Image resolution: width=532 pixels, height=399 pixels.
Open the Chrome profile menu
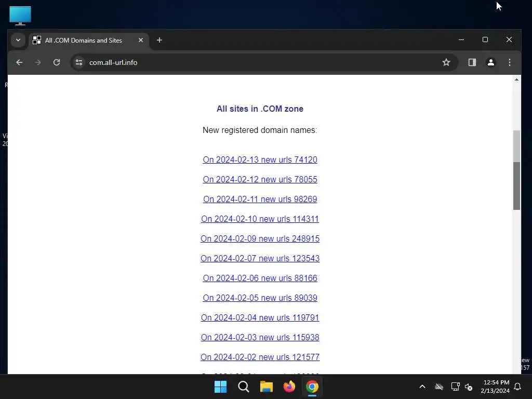pos(490,62)
